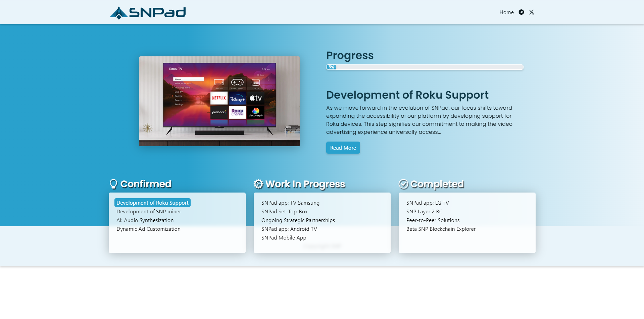
Task: Click the 5% progress bar
Action: coord(425,67)
